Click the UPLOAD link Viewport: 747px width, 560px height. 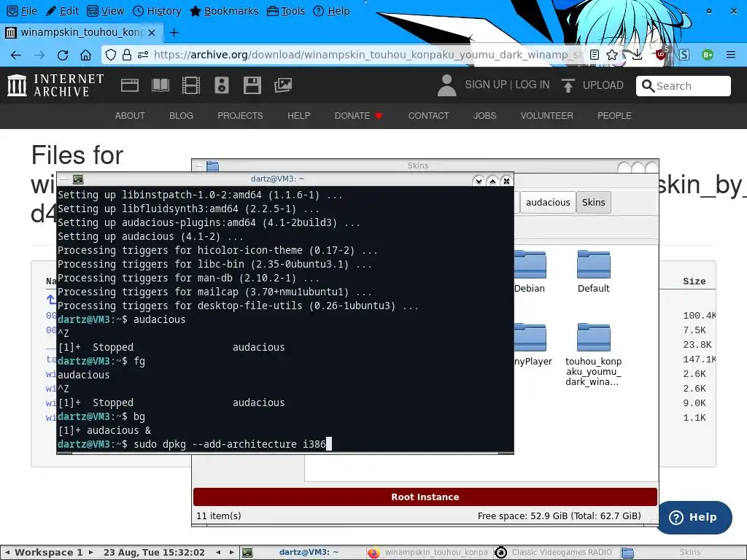tap(592, 85)
